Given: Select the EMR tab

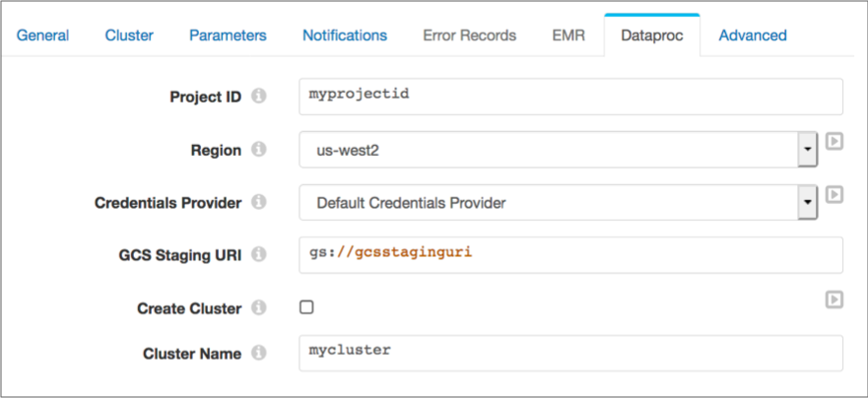Looking at the screenshot, I should pos(568,35).
